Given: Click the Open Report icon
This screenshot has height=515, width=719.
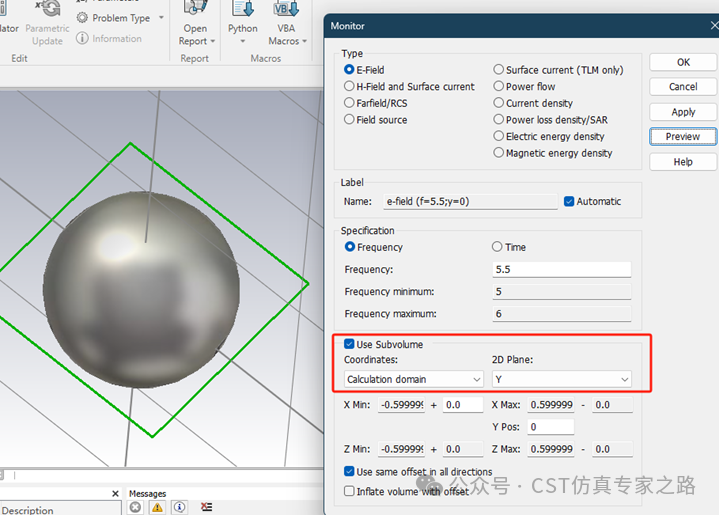Looking at the screenshot, I should click(196, 8).
